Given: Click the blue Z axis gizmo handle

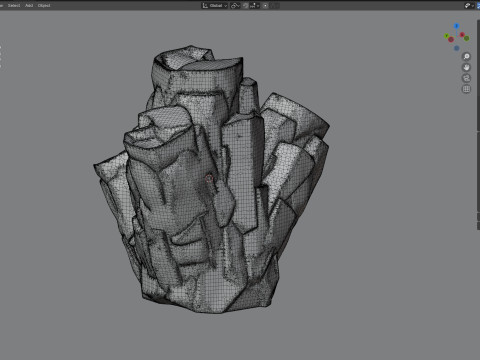Looking at the screenshot, I should tap(457, 26).
